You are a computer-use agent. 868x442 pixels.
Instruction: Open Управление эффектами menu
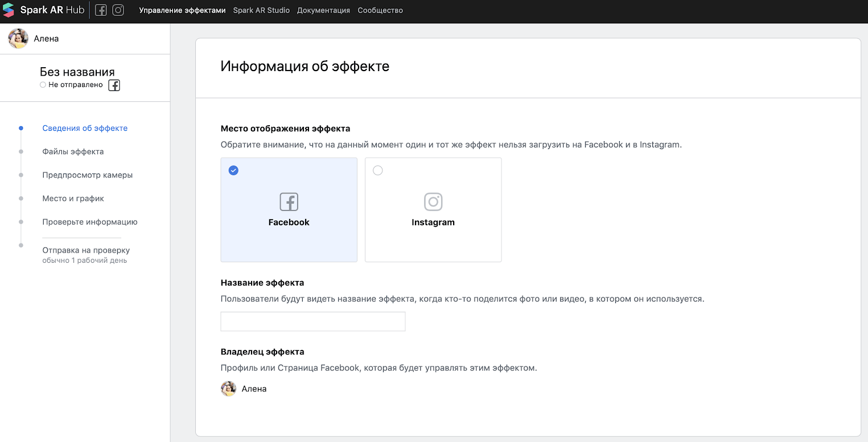[182, 10]
